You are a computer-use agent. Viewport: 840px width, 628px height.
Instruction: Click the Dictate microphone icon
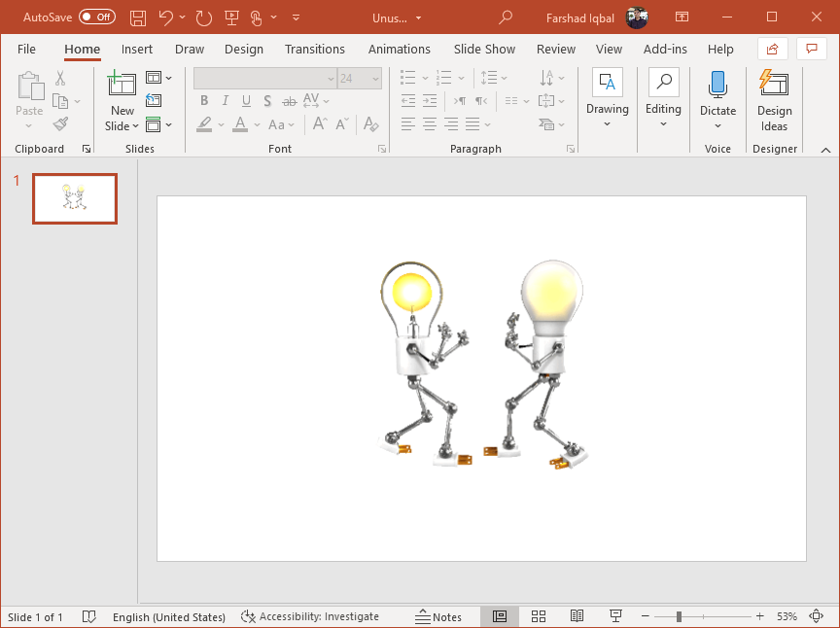(x=717, y=86)
